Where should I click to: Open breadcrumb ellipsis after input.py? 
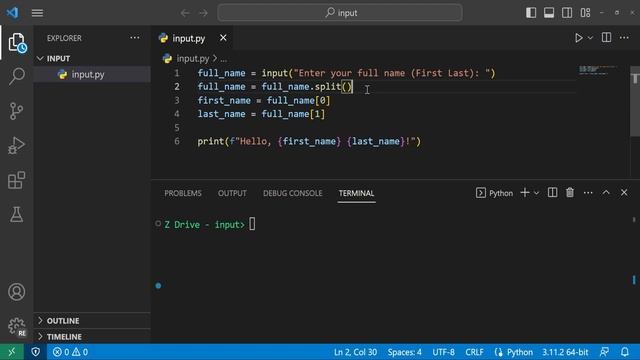point(224,59)
